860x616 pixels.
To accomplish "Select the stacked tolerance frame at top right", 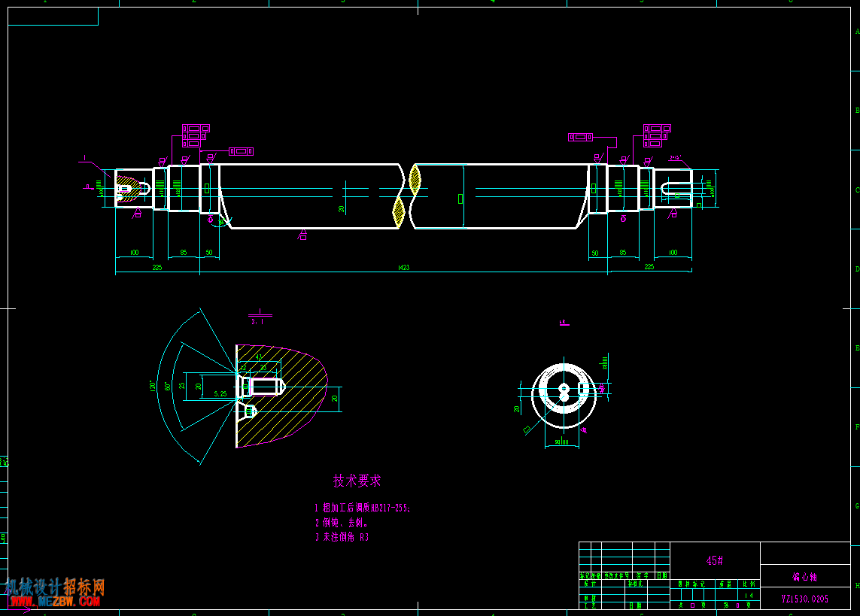I will [655, 136].
